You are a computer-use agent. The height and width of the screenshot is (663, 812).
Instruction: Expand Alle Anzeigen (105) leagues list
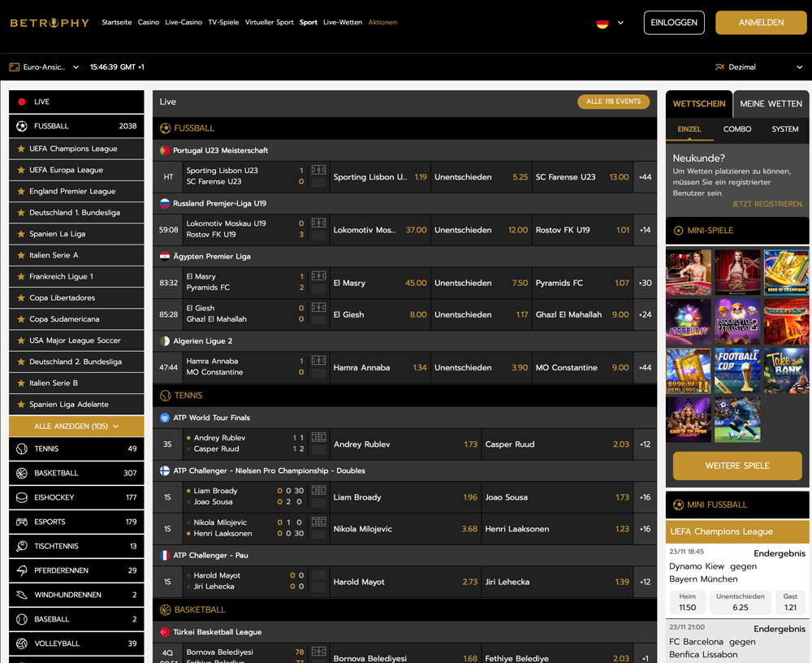76,426
